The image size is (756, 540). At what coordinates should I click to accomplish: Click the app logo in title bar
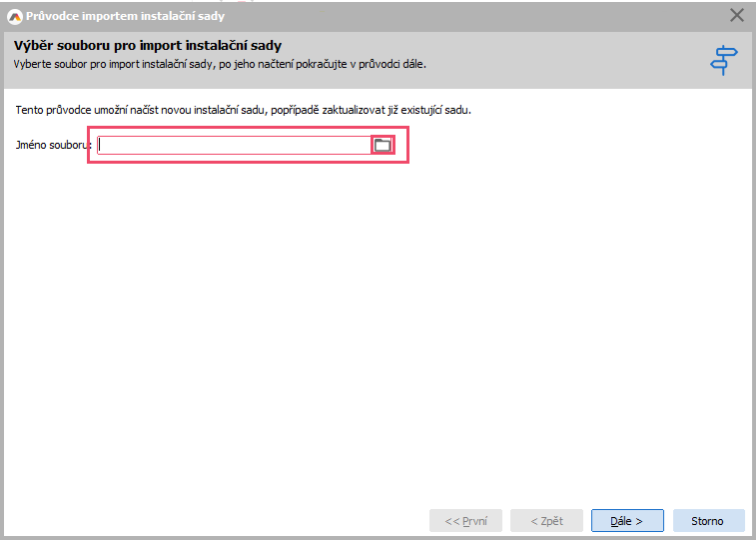pos(14,15)
